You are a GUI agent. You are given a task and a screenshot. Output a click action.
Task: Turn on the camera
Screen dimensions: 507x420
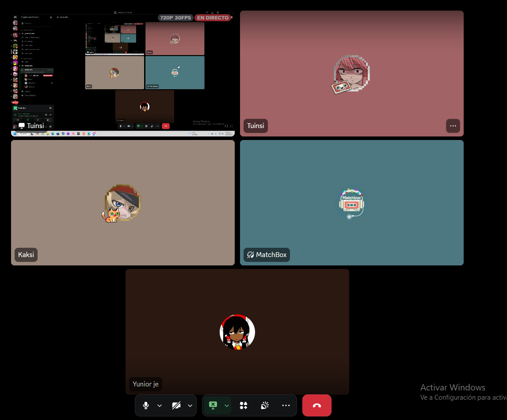[176, 405]
